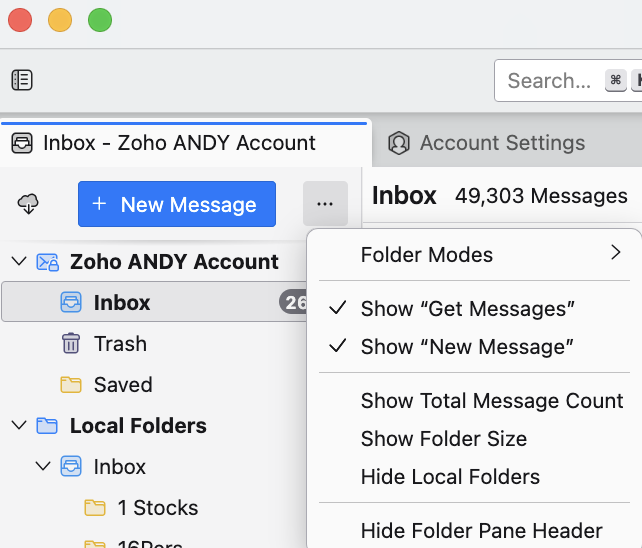The height and width of the screenshot is (548, 642).
Task: Click the Local Folders icon
Action: [x=47, y=426]
